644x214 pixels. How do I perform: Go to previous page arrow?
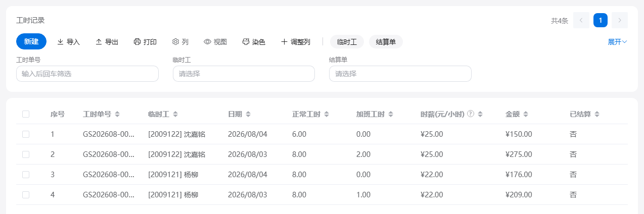pos(581,21)
